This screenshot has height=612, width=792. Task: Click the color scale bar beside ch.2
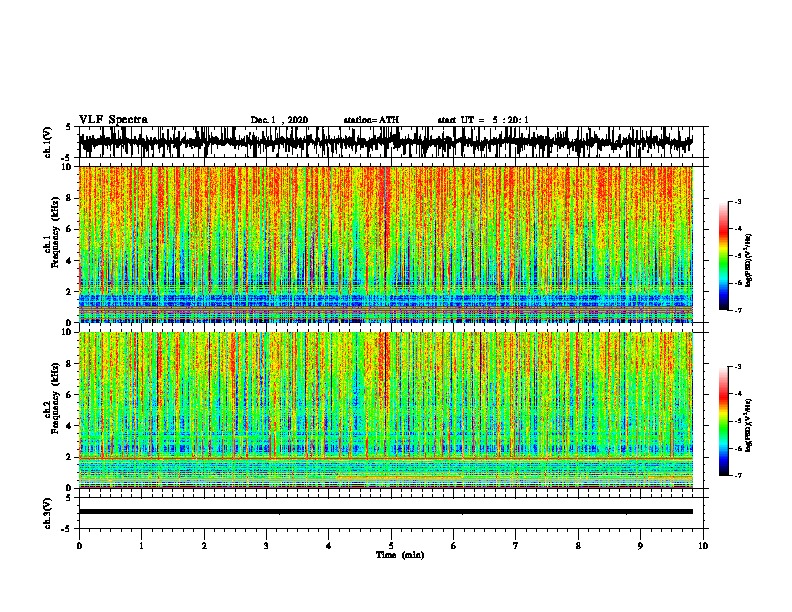[723, 421]
